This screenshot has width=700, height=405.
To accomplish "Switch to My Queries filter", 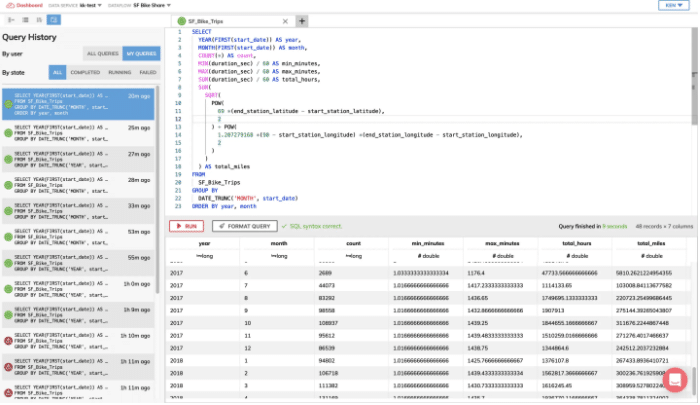I will 141,54.
